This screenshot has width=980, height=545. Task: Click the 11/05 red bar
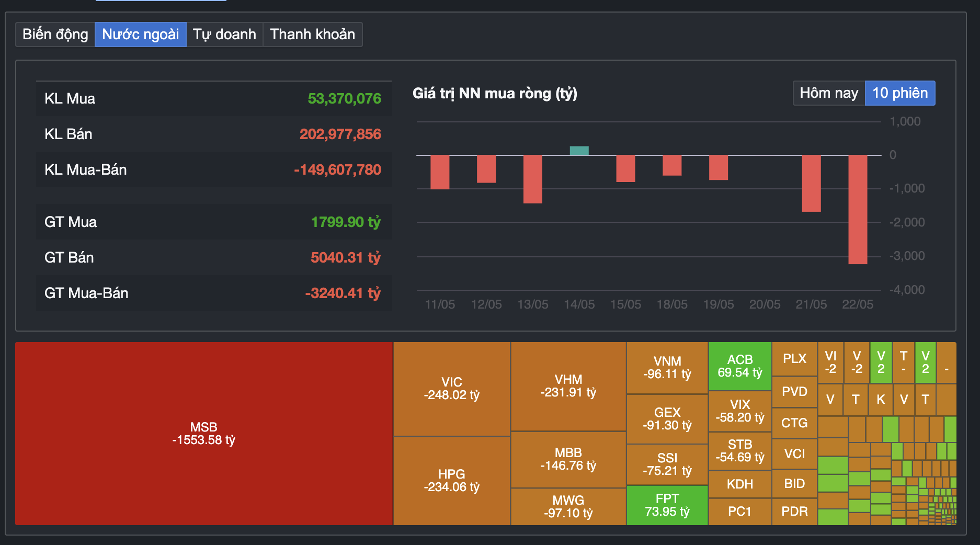click(x=440, y=172)
